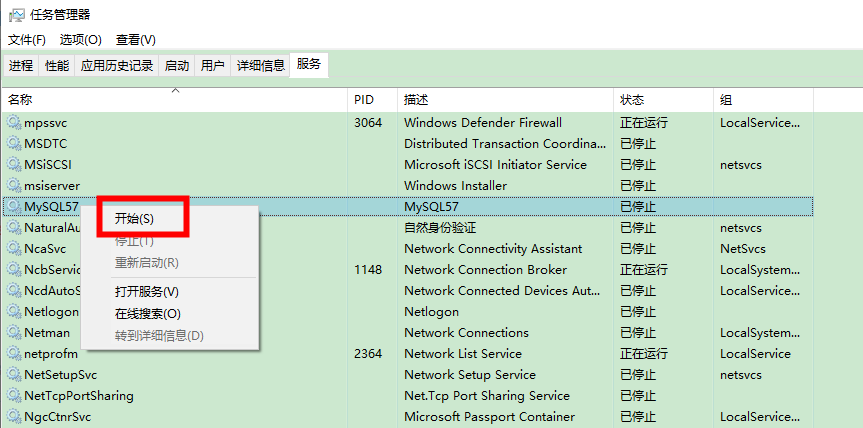Click the gear icon beside mpssvc
The width and height of the screenshot is (863, 428).
(14, 122)
